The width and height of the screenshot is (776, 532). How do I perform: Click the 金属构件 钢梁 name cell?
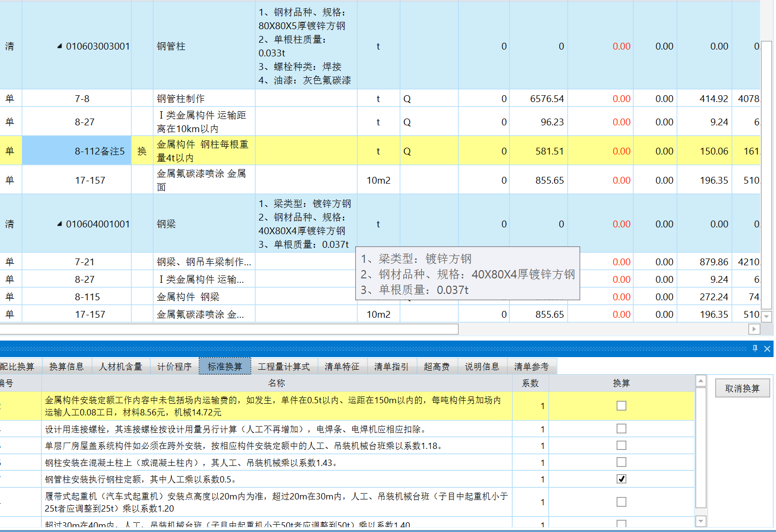click(x=204, y=297)
